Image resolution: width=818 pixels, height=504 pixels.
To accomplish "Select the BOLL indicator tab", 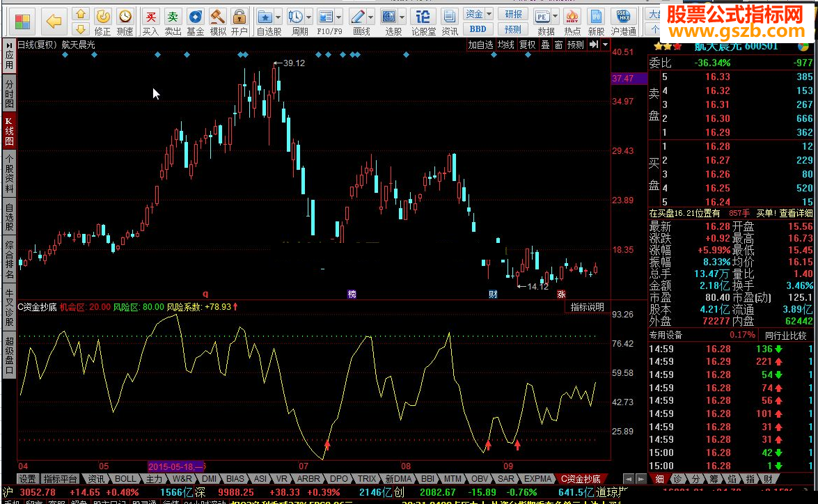I will [125, 479].
